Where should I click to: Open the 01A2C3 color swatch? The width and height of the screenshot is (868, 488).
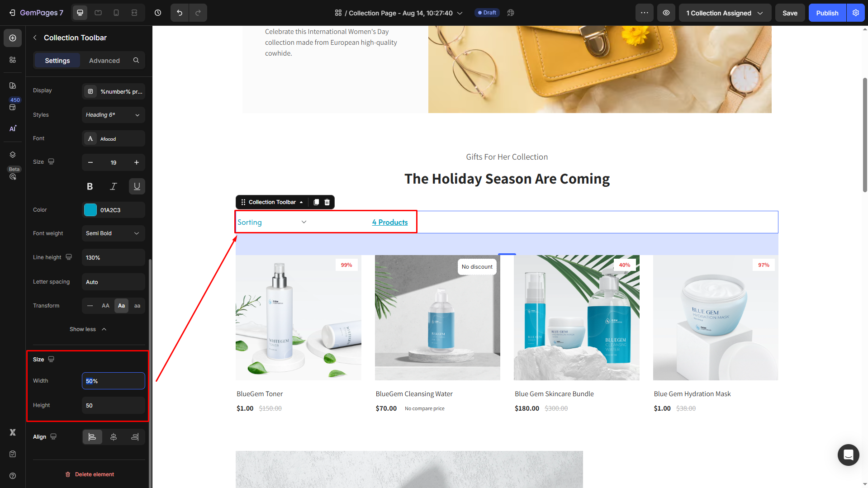pos(90,210)
